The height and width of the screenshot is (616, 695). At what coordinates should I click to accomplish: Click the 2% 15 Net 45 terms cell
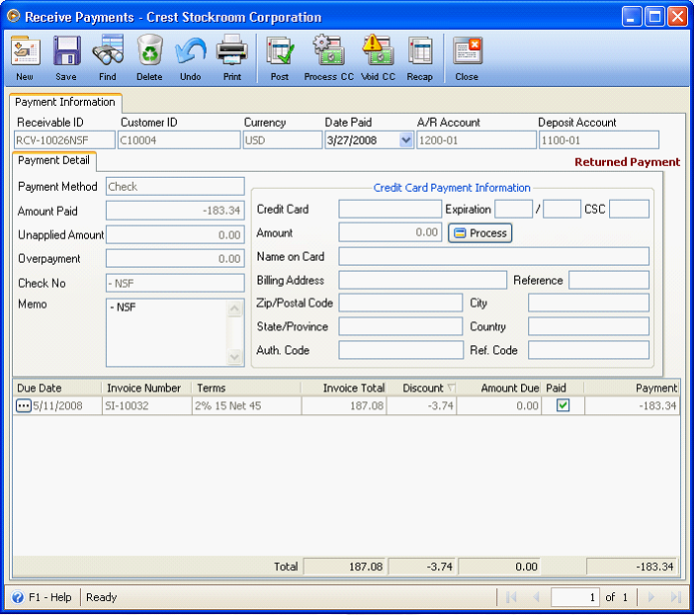246,405
